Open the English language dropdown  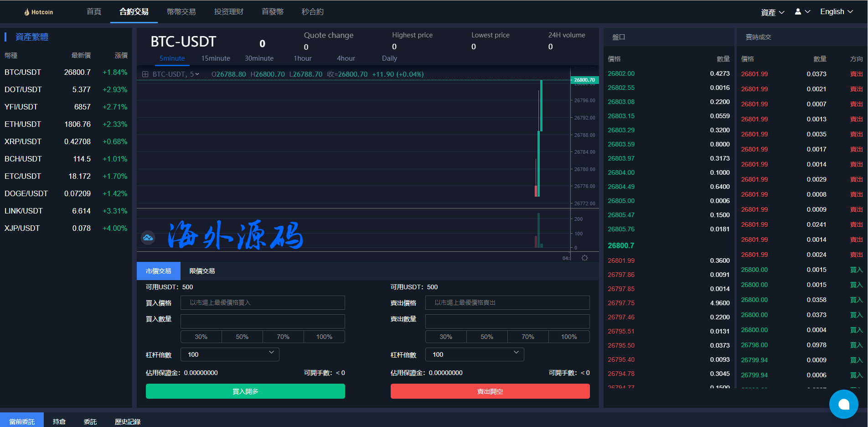[x=836, y=12]
